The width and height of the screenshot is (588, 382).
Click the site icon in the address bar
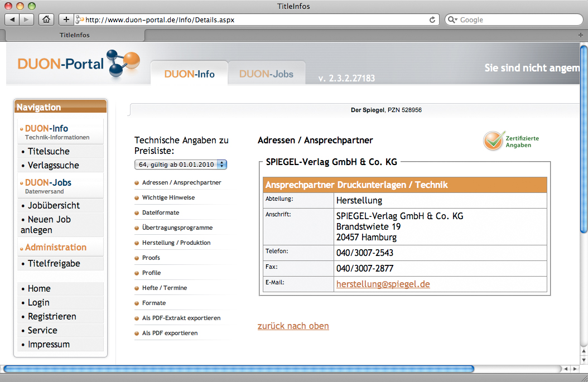[79, 20]
